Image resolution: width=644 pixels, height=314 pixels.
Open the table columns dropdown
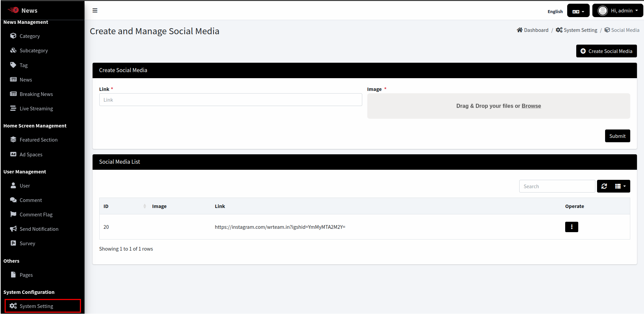(x=620, y=186)
